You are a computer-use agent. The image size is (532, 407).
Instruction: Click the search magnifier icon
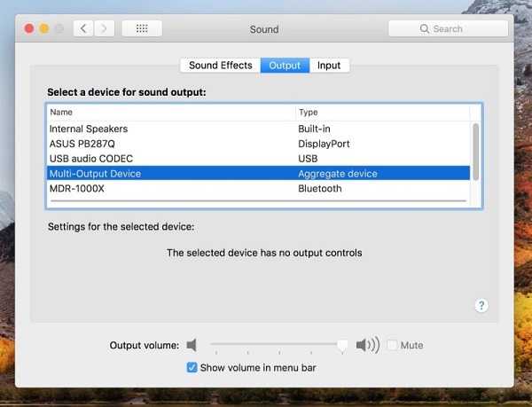(424, 29)
